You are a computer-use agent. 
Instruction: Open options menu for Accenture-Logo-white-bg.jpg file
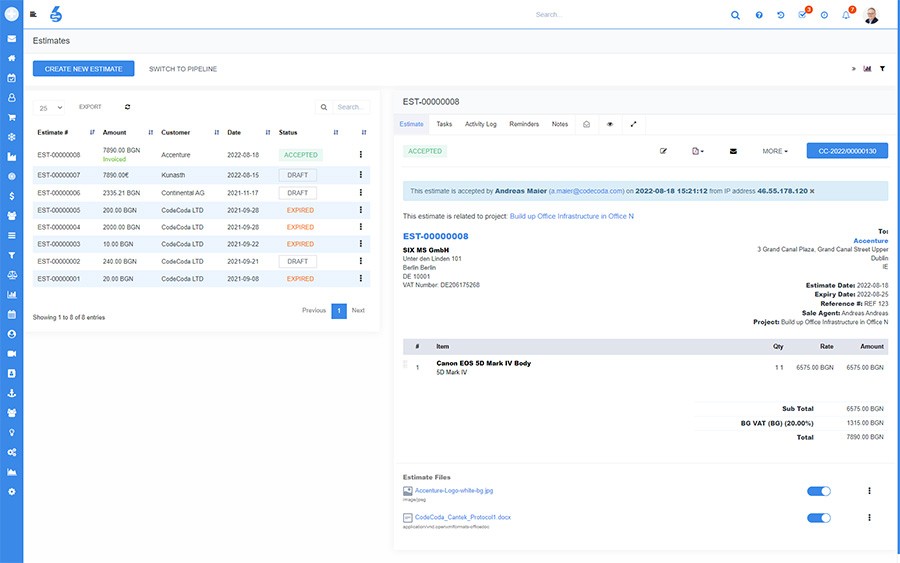point(869,491)
